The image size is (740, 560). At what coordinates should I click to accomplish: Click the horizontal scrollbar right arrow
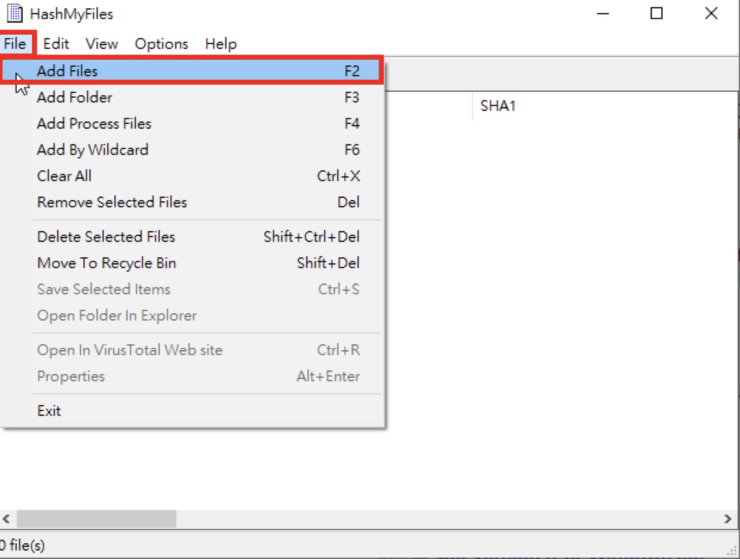[x=727, y=519]
